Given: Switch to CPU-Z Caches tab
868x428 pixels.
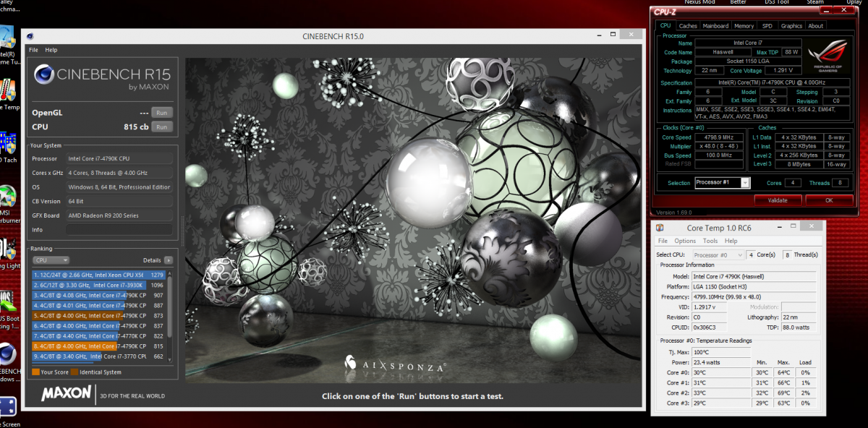Looking at the screenshot, I should [688, 26].
